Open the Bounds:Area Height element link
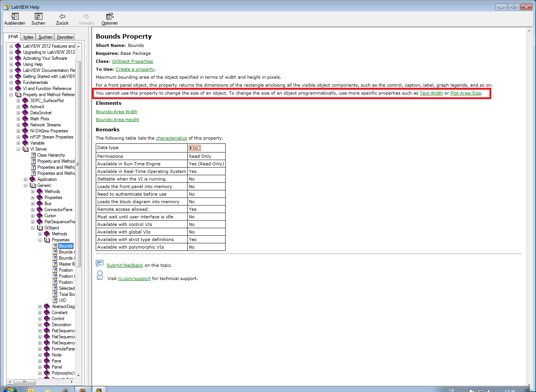The image size is (536, 392). coord(117,120)
